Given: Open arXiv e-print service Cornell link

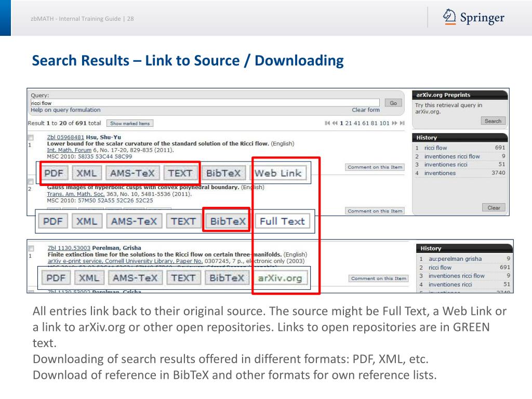Looking at the screenshot, I should tap(125, 261).
